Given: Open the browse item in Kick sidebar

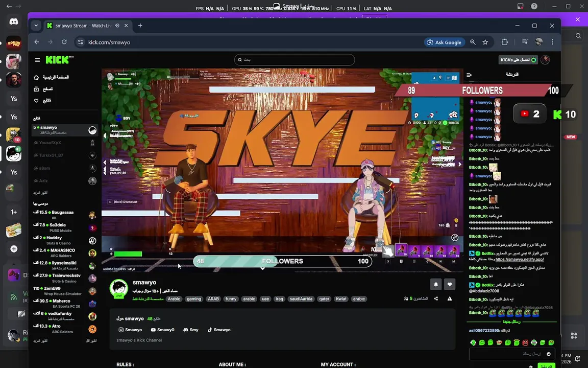Looking at the screenshot, I should tap(43, 89).
